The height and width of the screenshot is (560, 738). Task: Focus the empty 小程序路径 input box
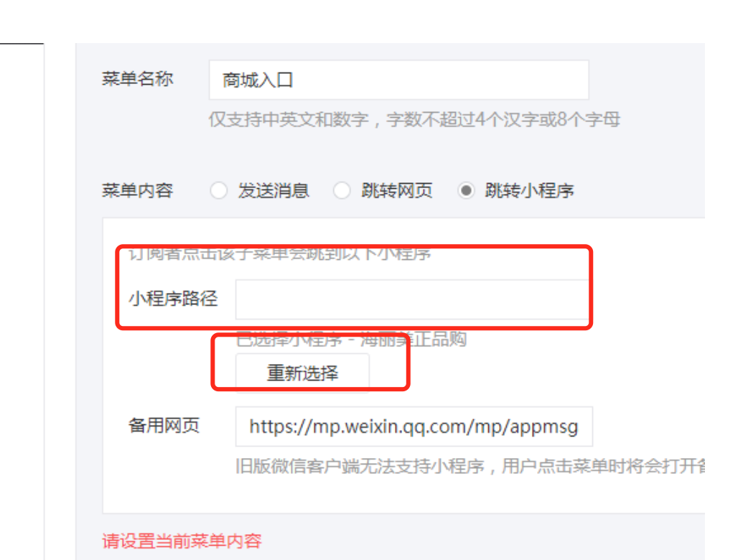[x=412, y=300]
